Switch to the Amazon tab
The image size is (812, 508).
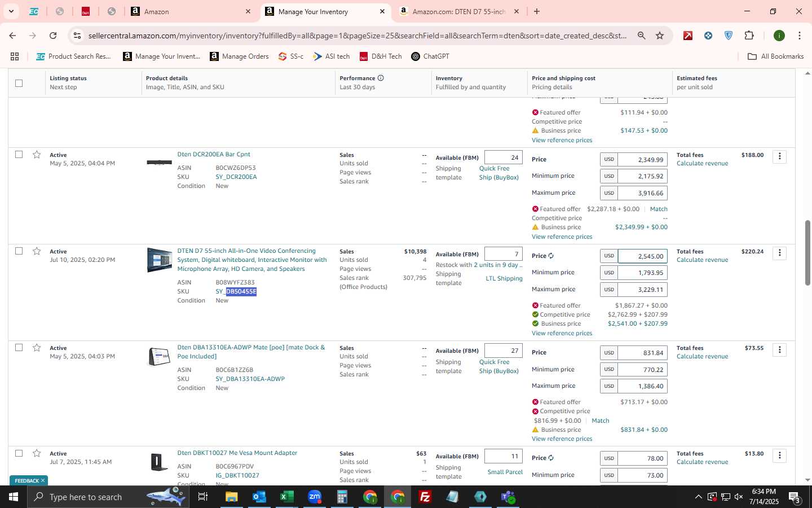[191, 11]
